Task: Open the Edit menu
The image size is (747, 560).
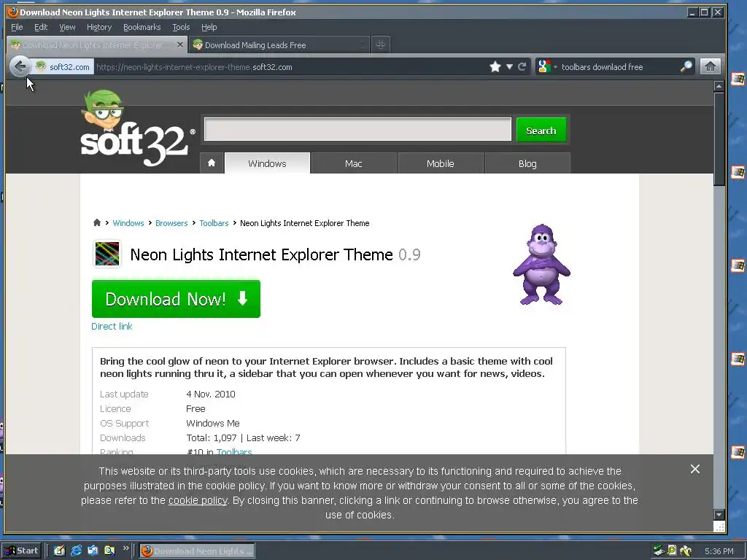Action: tap(41, 27)
